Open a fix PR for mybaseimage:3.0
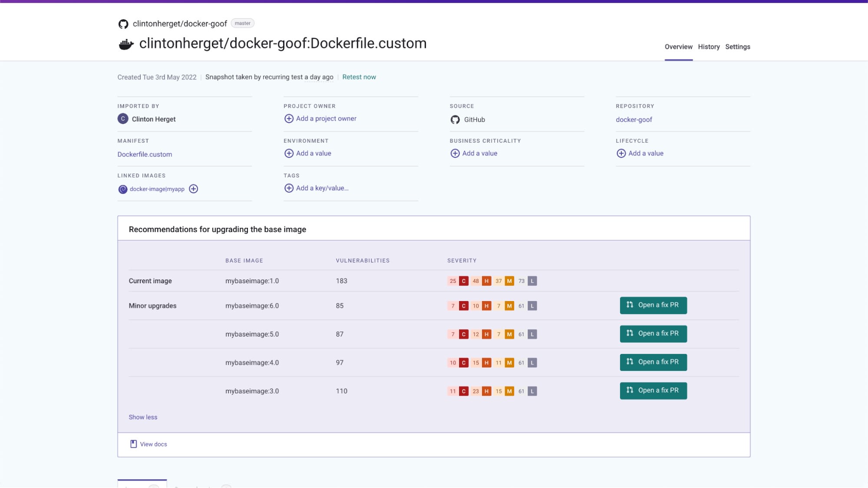 (x=653, y=390)
